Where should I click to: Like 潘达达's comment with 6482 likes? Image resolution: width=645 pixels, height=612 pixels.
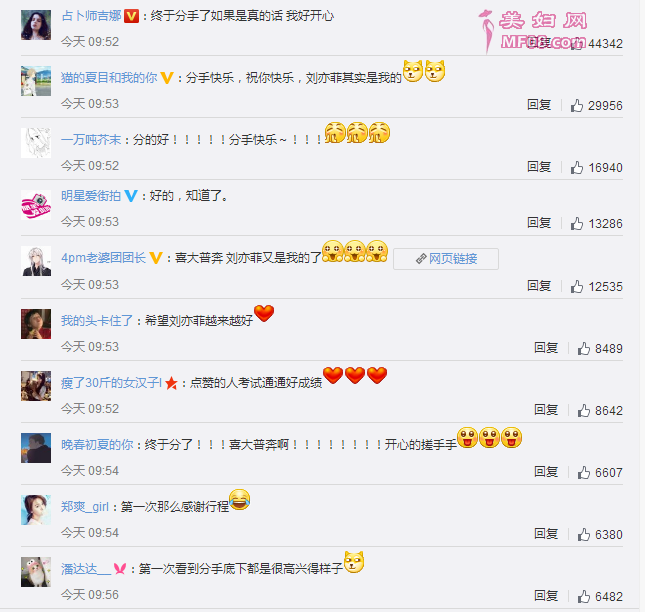click(583, 596)
